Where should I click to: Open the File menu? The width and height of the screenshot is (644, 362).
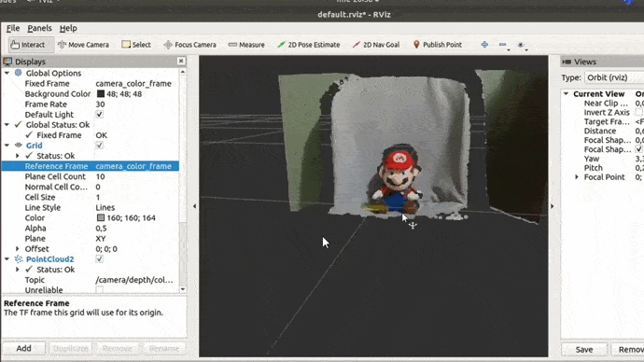13,28
